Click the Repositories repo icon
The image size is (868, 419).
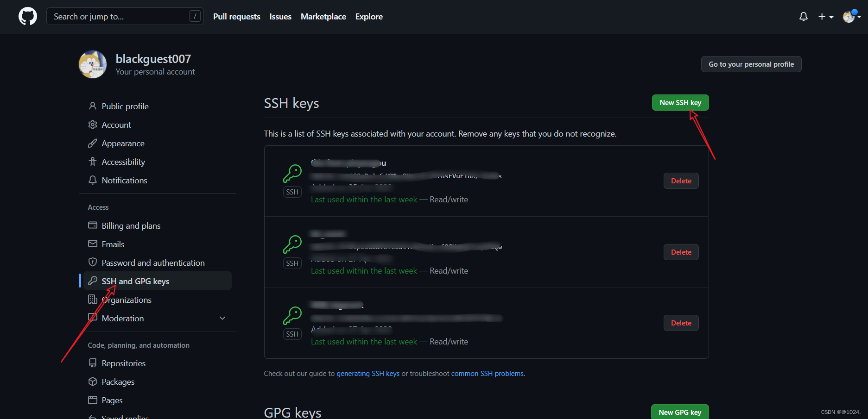(x=93, y=363)
